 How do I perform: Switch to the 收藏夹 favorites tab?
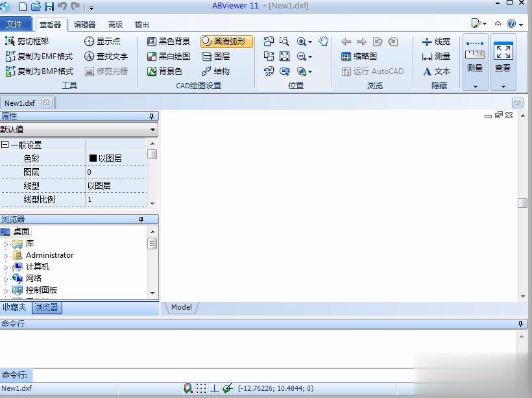15,307
